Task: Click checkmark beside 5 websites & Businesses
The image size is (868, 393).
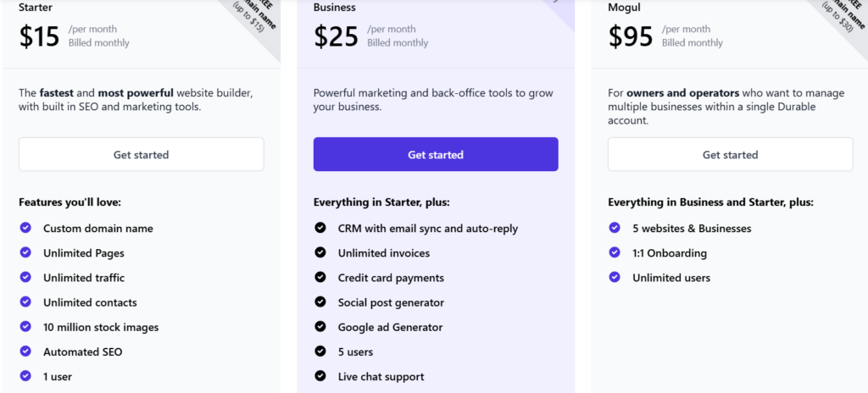Action: [615, 228]
